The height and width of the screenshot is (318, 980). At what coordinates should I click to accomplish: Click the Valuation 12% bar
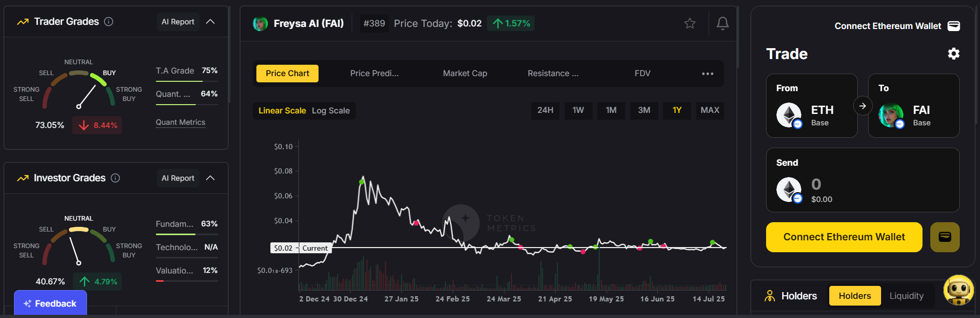click(x=187, y=281)
